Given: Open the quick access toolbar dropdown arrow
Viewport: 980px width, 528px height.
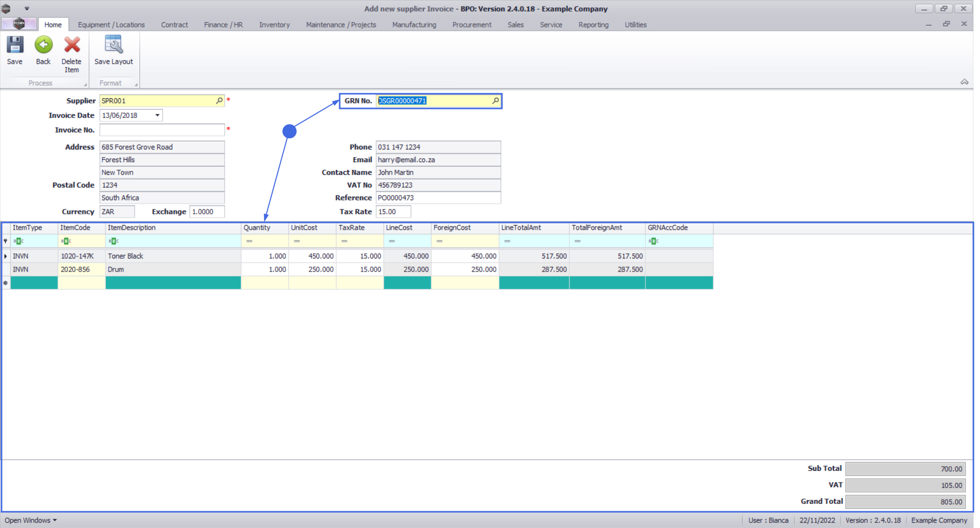Looking at the screenshot, I should (x=27, y=9).
